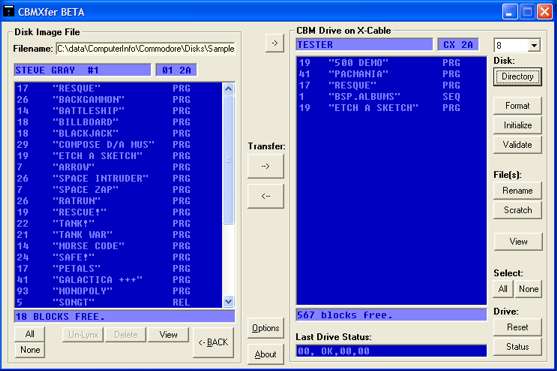557x371 pixels.
Task: Select "RESQUE" in the disk image list
Action: coord(118,88)
